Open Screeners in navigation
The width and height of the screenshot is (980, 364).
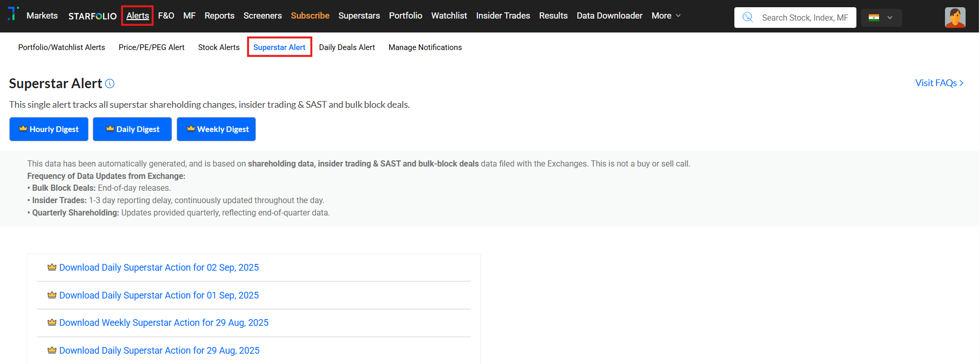coord(263,16)
